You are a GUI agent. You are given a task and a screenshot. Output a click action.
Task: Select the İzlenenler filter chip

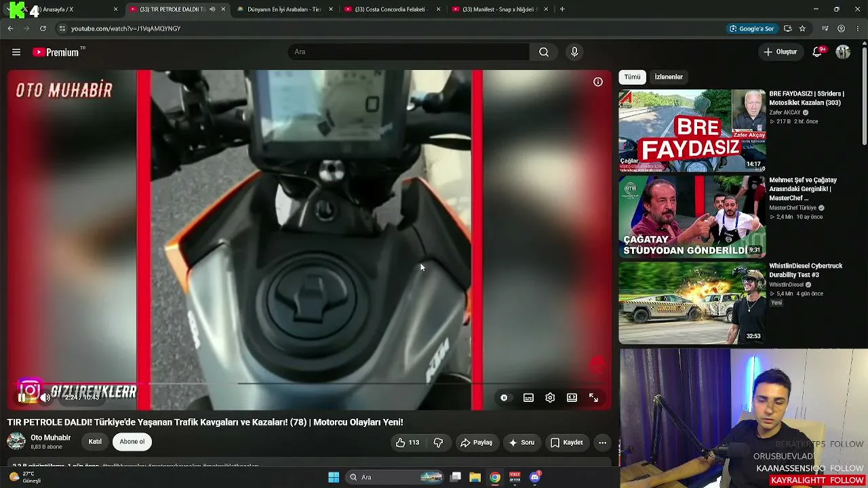[669, 77]
